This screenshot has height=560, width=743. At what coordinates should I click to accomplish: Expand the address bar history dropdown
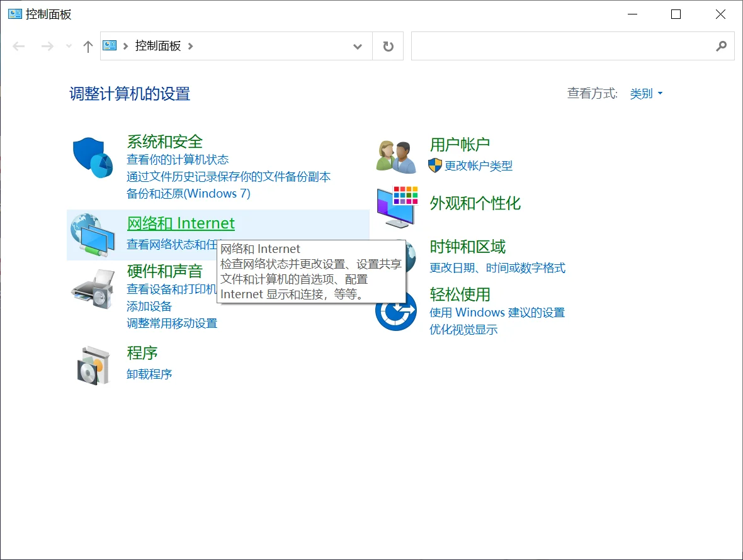(358, 47)
